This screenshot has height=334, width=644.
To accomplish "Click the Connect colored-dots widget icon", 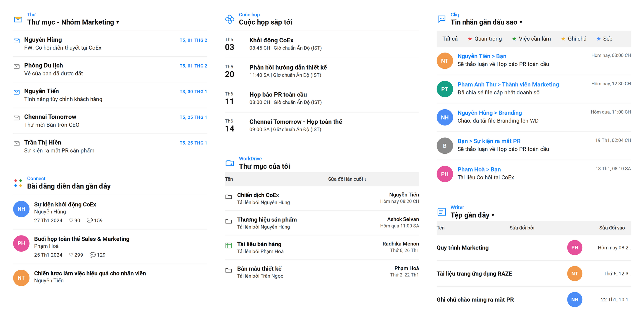I will [x=18, y=183].
